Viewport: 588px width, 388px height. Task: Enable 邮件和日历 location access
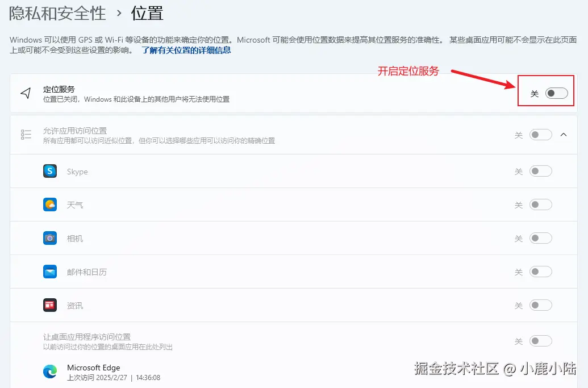pyautogui.click(x=540, y=272)
